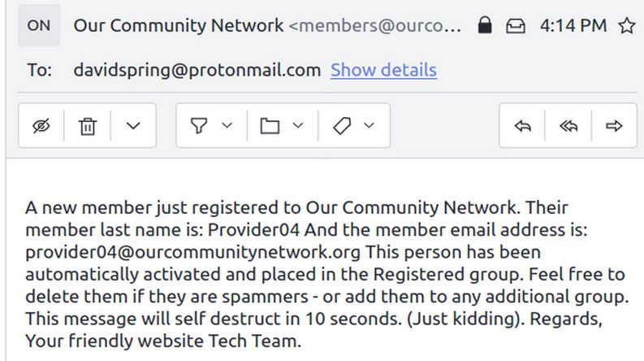This screenshot has width=644, height=361.
Task: Click the 4:14 PM timestamp
Action: [x=573, y=26]
